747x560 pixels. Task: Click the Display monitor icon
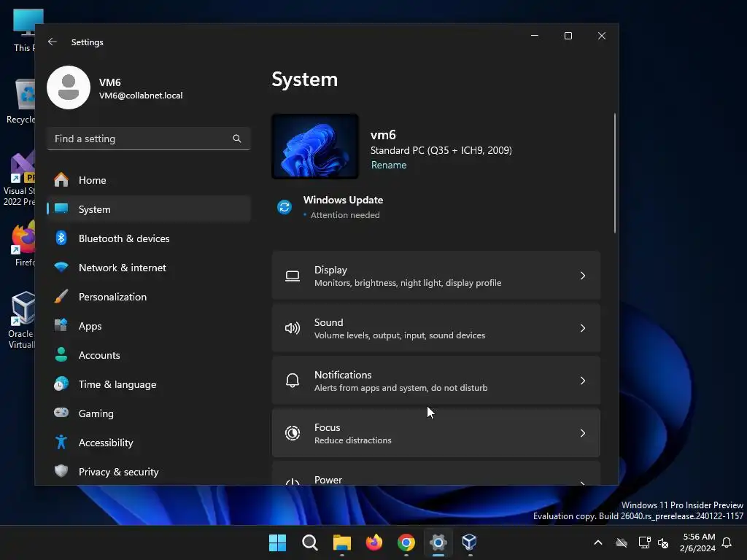coord(293,276)
